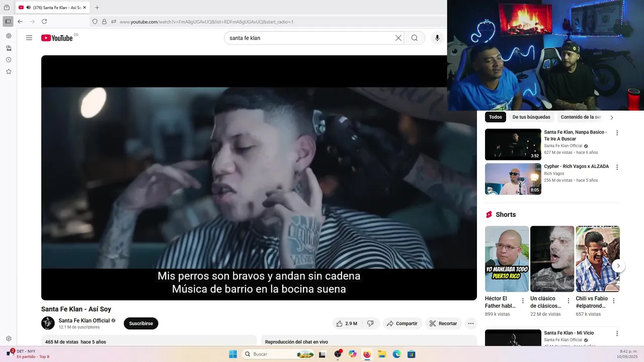Select the Santa Fe Klan - Así Soy tab
Image resolution: width=644 pixels, height=362 pixels.
[x=52, y=8]
